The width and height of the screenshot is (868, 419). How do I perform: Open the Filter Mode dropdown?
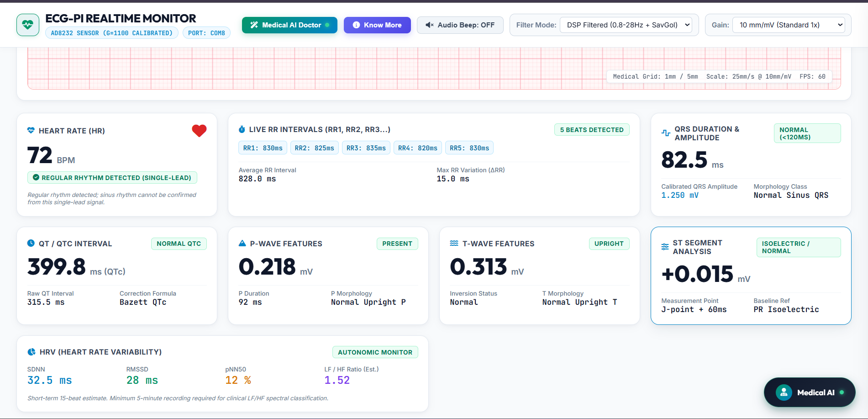[626, 25]
